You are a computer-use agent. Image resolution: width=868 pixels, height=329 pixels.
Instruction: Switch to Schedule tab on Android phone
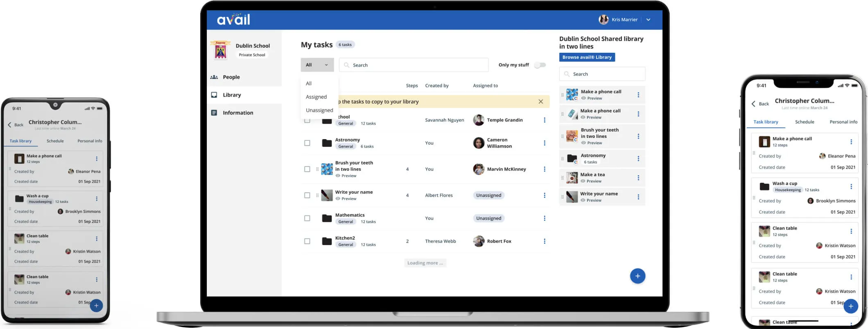[x=55, y=141]
